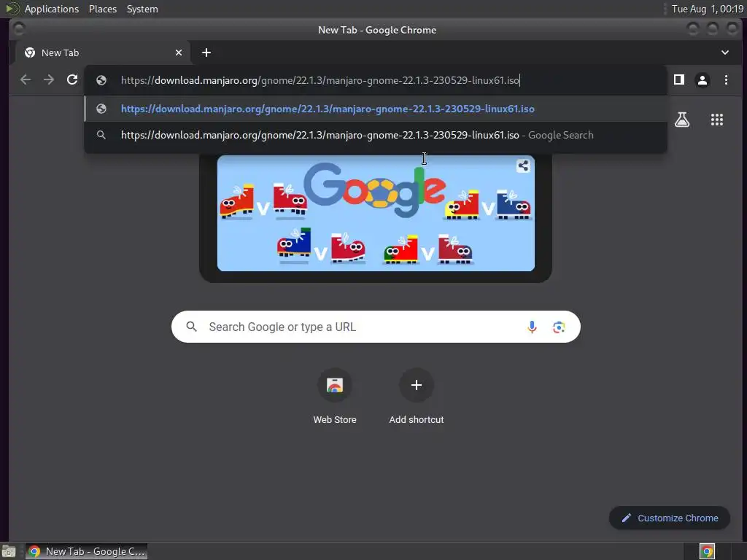
Task: Switch to New Tab - Google Chrome taskbar entry
Action: coord(86,551)
